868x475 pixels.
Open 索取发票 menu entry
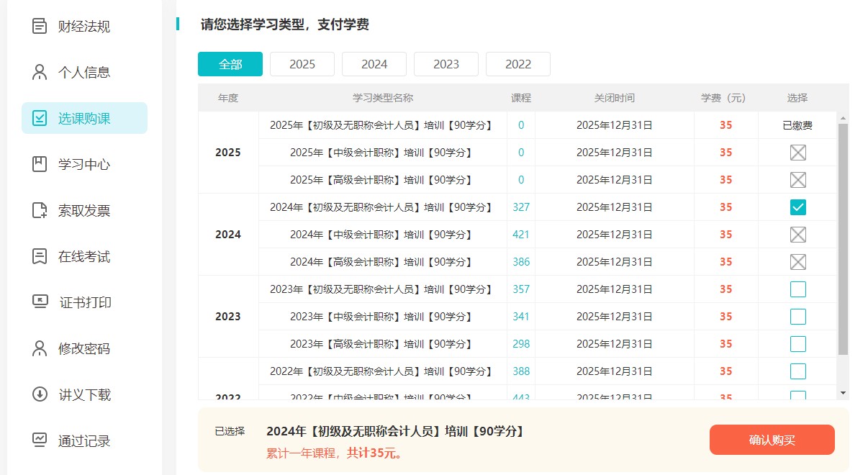click(84, 211)
